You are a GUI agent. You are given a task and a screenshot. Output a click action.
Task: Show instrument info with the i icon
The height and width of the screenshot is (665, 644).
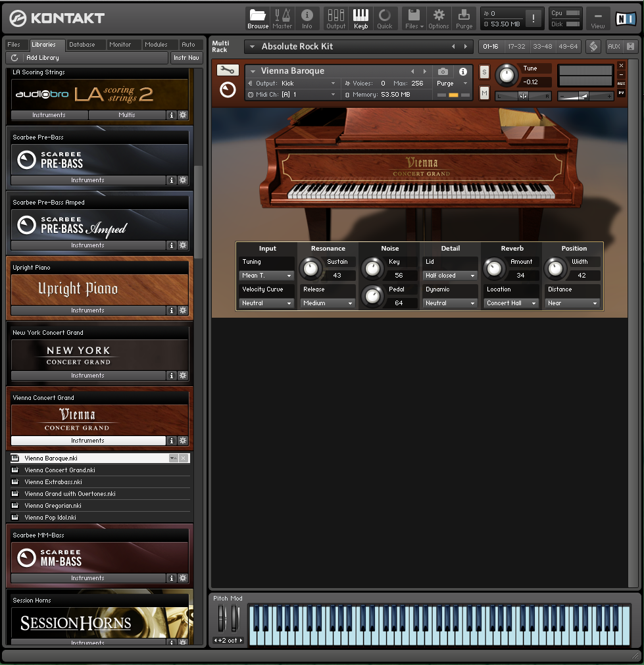click(463, 71)
